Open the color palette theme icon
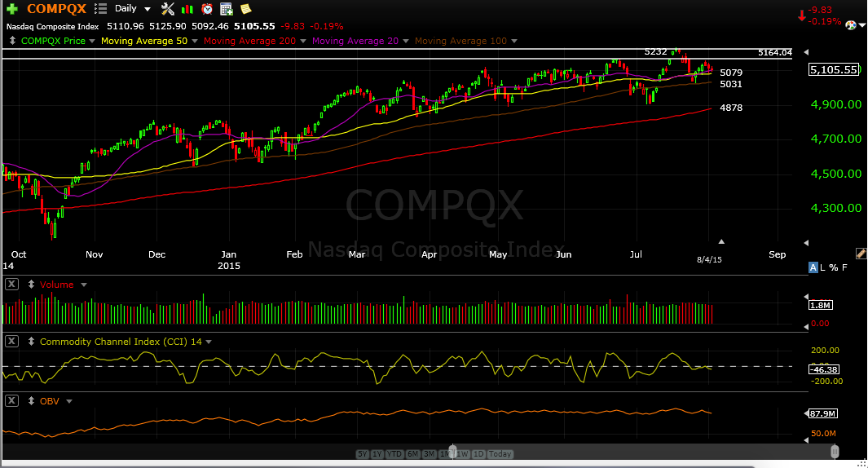 (851, 25)
